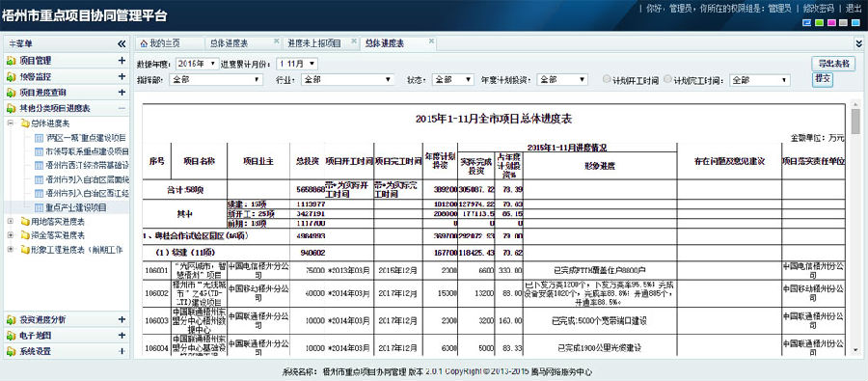Click the 106001 project row number cell
Viewport: 868px width, 381px height.
156,270
